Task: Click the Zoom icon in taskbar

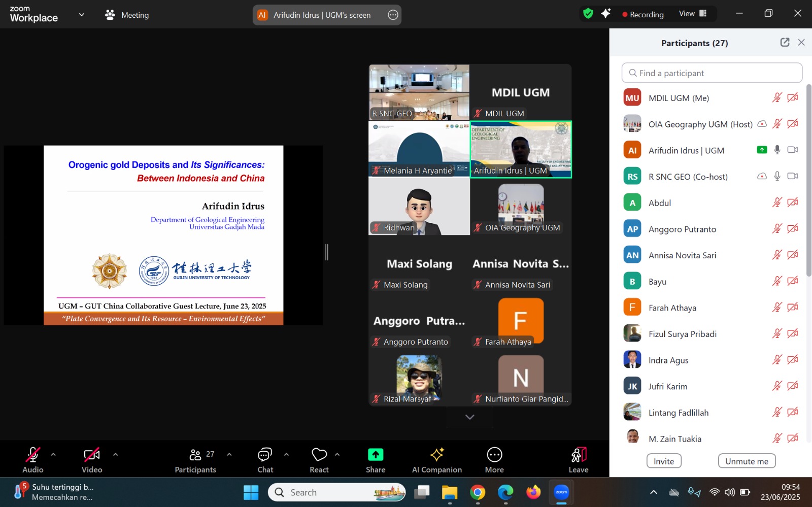Action: click(561, 492)
